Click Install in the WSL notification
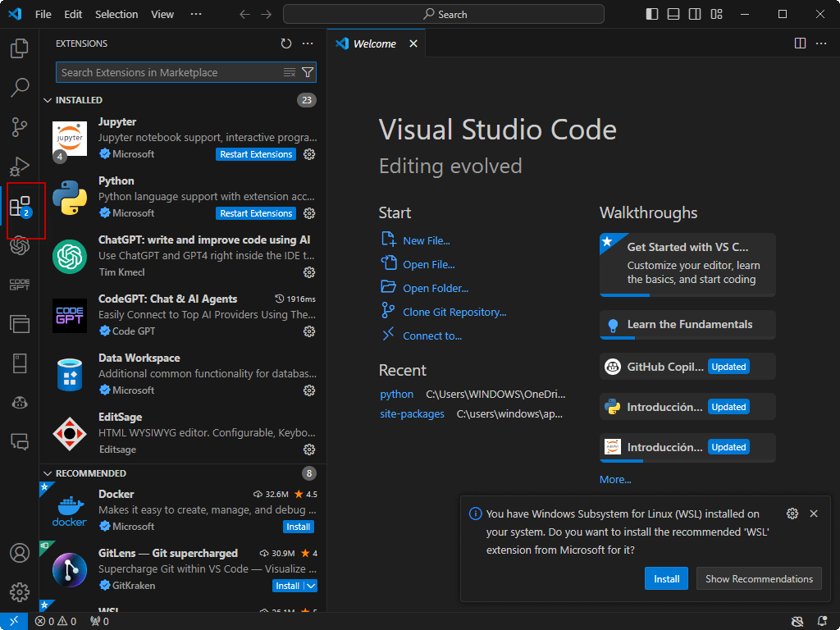Image resolution: width=840 pixels, height=630 pixels. pyautogui.click(x=666, y=578)
